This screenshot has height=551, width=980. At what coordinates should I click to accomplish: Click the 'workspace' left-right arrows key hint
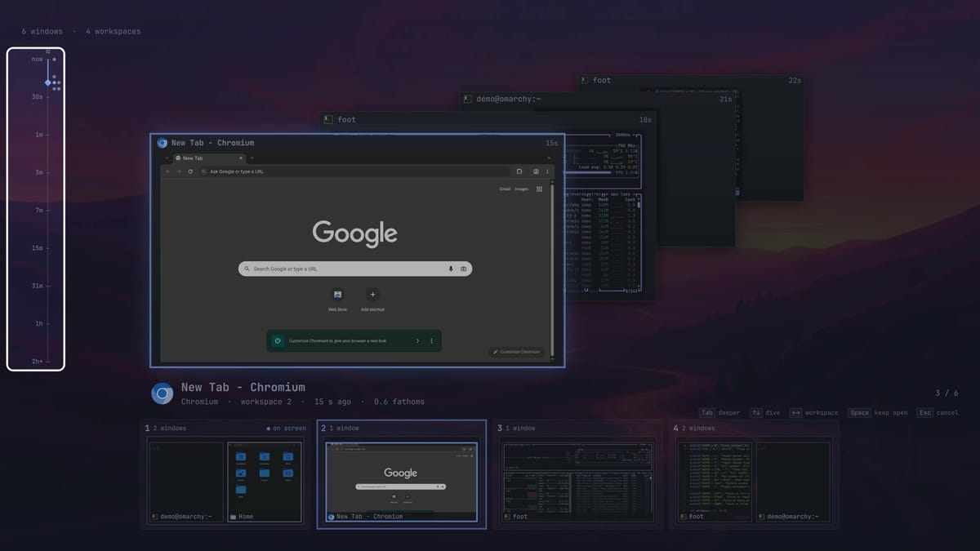pyautogui.click(x=813, y=413)
